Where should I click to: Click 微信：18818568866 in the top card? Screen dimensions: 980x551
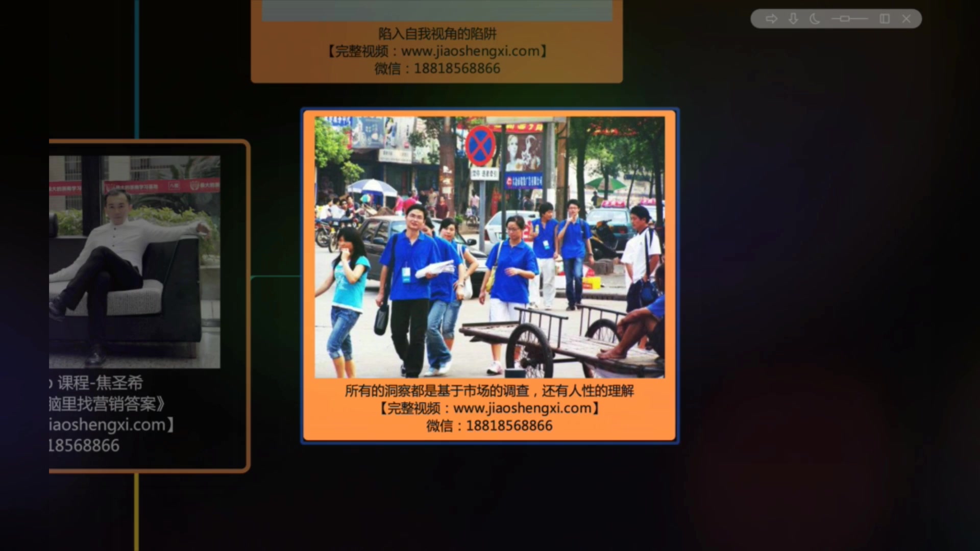pos(437,68)
